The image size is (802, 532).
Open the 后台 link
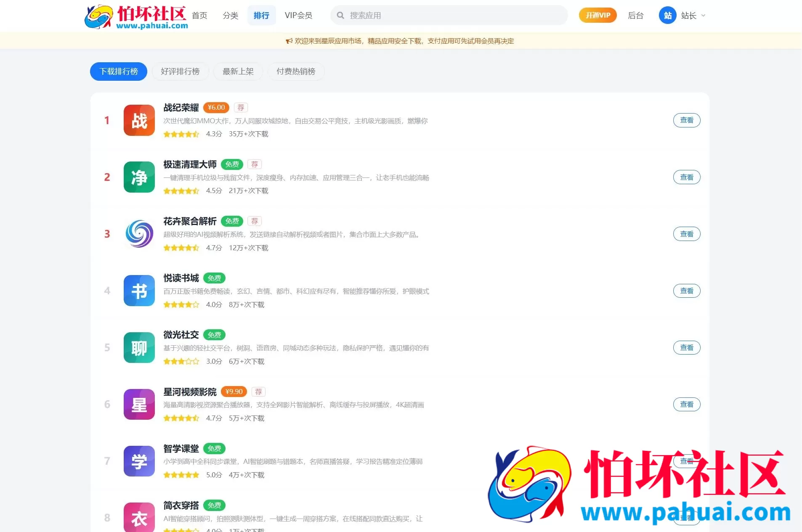click(635, 16)
